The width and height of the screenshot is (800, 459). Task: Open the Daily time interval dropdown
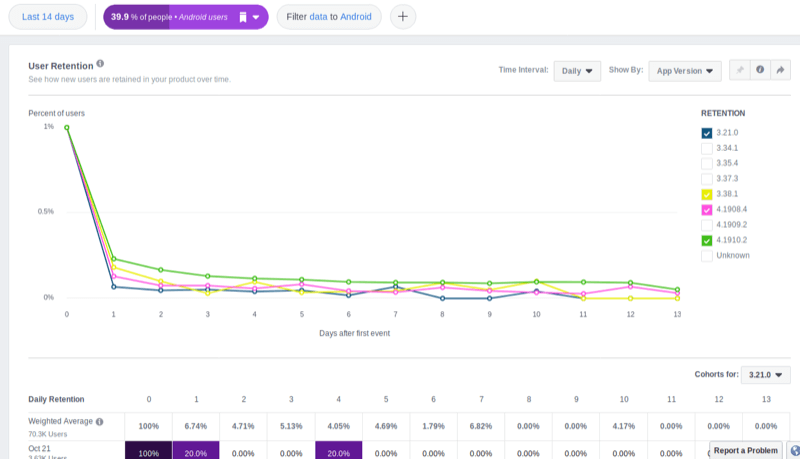pyautogui.click(x=577, y=71)
